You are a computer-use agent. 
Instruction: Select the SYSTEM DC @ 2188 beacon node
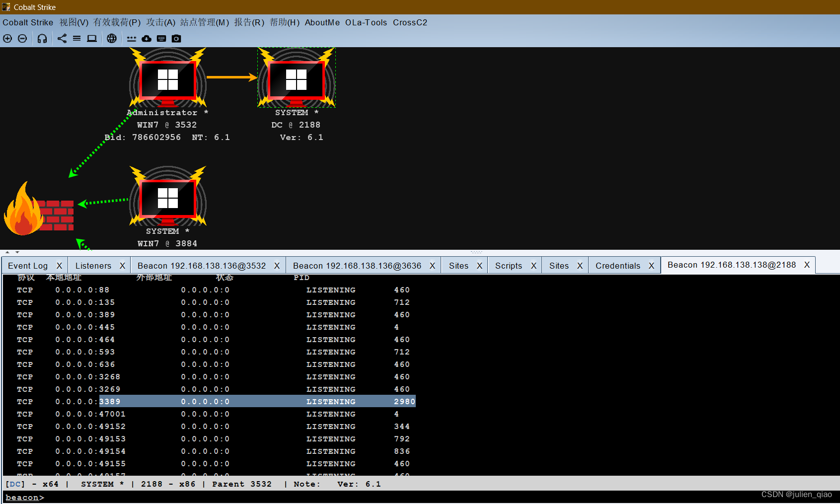point(297,78)
